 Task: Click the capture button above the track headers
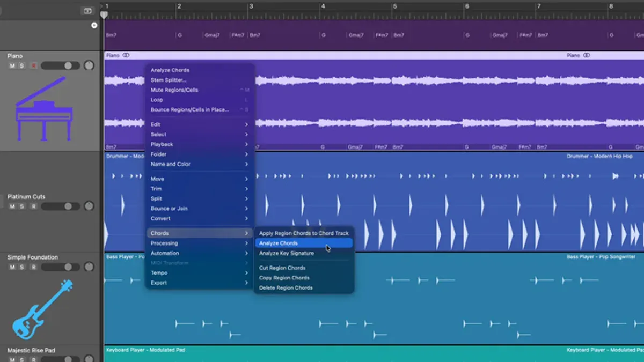click(87, 11)
